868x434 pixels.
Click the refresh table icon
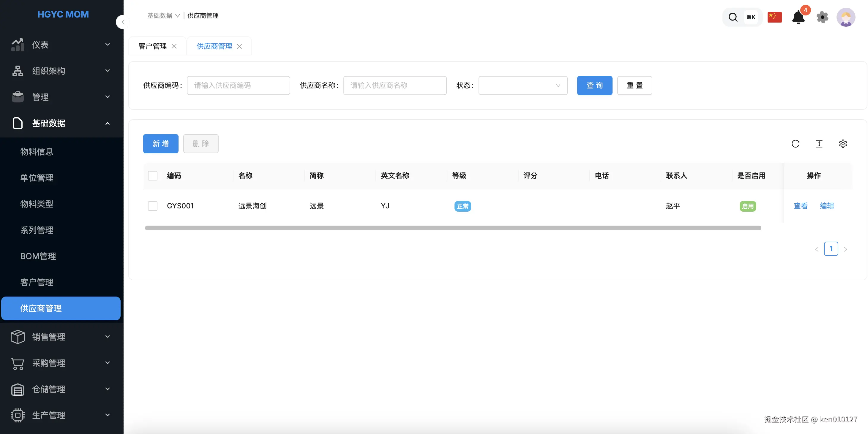[x=795, y=144]
